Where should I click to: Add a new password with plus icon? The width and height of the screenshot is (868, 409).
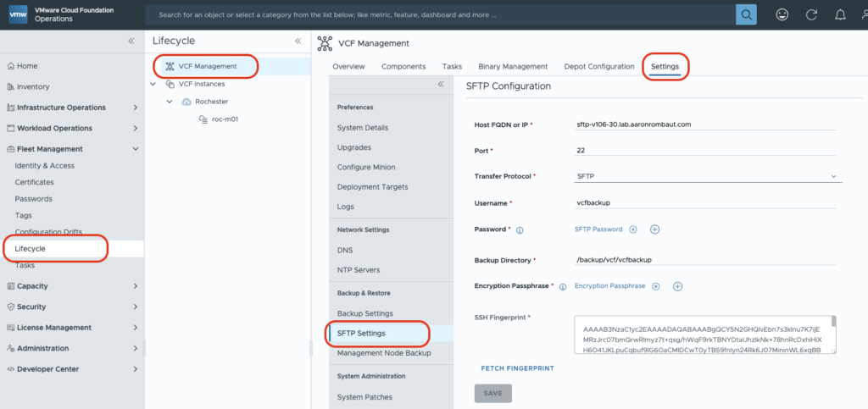click(x=654, y=229)
